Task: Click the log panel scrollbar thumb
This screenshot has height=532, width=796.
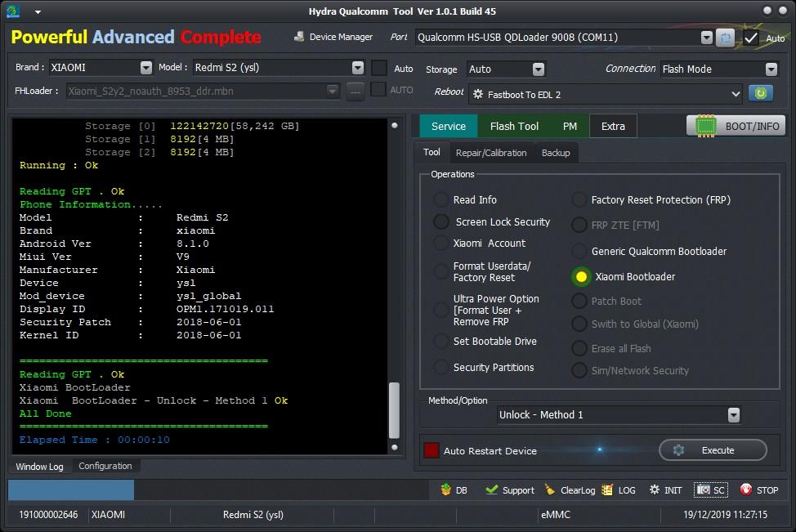Action: [394, 410]
